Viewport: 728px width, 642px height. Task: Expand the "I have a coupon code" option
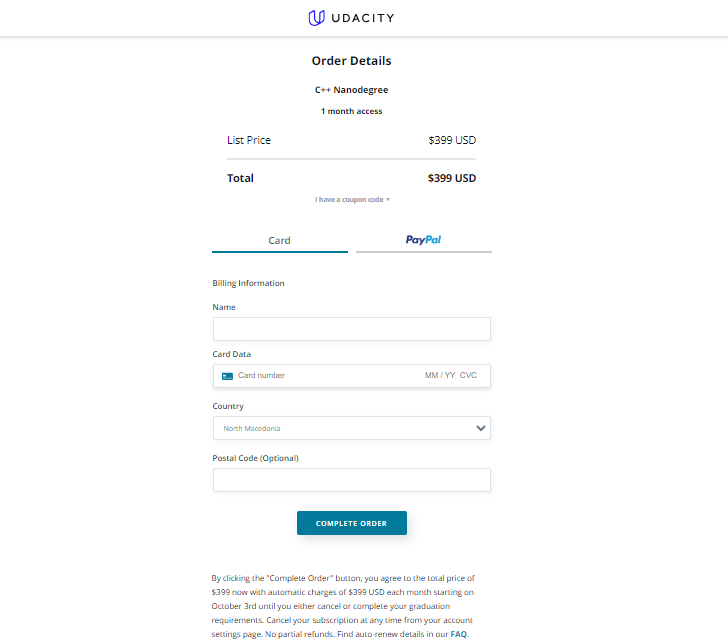tap(352, 200)
